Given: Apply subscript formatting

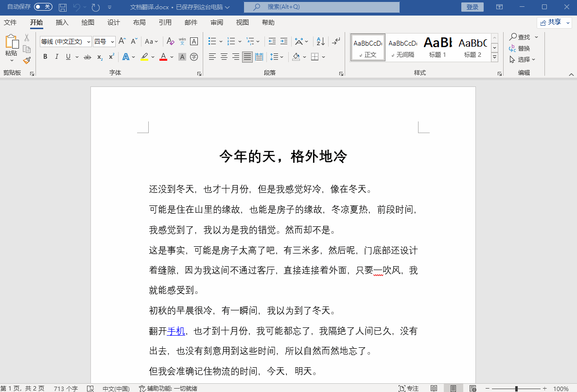Looking at the screenshot, I should pyautogui.click(x=100, y=57).
